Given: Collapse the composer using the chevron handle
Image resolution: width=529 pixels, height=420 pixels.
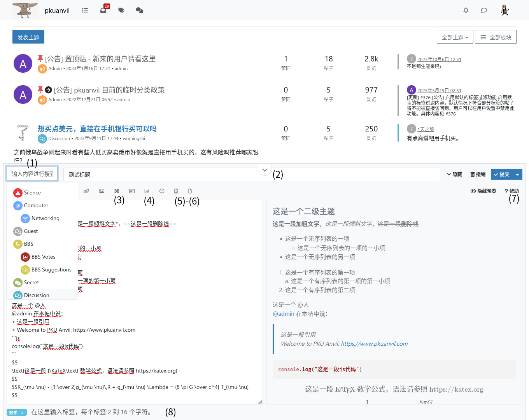Looking at the screenshot, I should tap(264, 170).
